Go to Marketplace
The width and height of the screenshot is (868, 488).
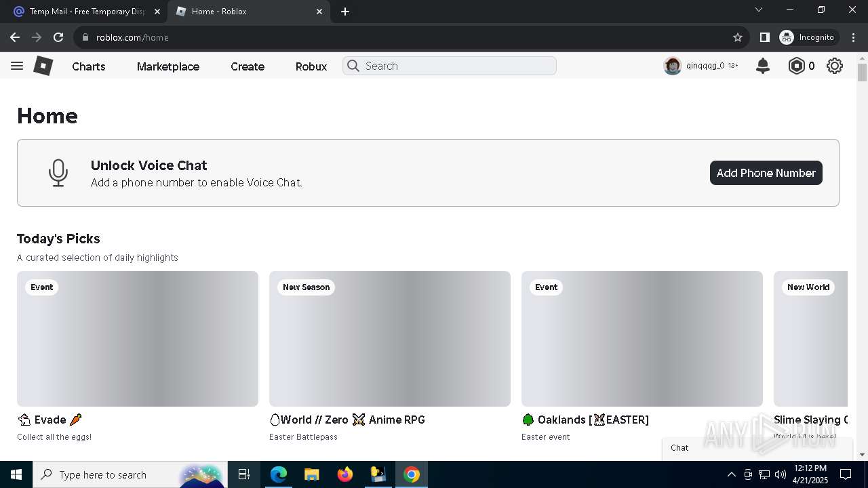168,66
